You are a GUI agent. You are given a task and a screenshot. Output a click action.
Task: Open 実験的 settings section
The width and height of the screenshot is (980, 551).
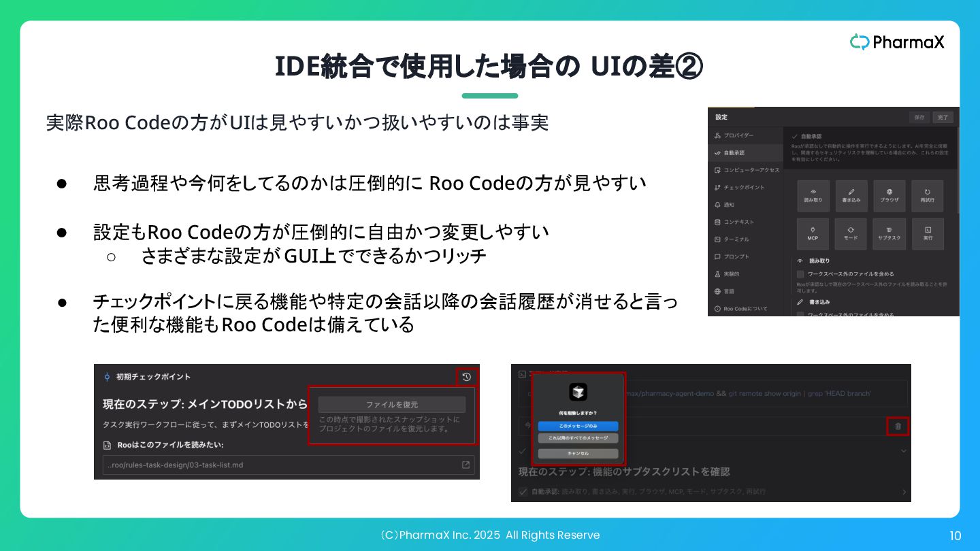click(x=745, y=274)
